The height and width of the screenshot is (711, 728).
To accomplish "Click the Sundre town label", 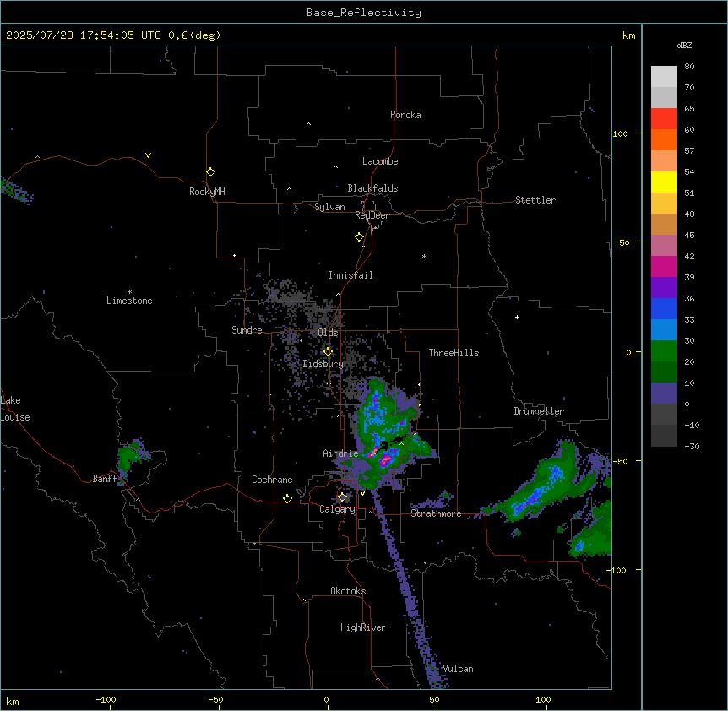I will pyautogui.click(x=247, y=330).
